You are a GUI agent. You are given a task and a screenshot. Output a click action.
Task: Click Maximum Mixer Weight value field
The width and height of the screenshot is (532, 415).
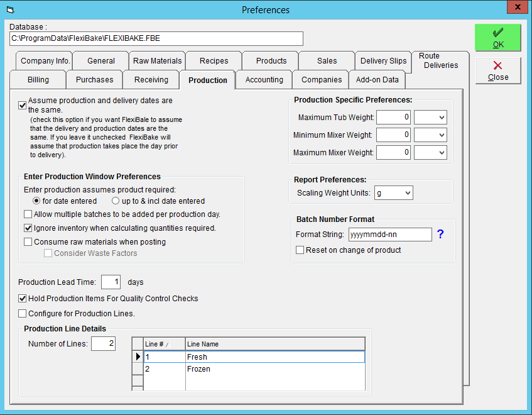(394, 153)
